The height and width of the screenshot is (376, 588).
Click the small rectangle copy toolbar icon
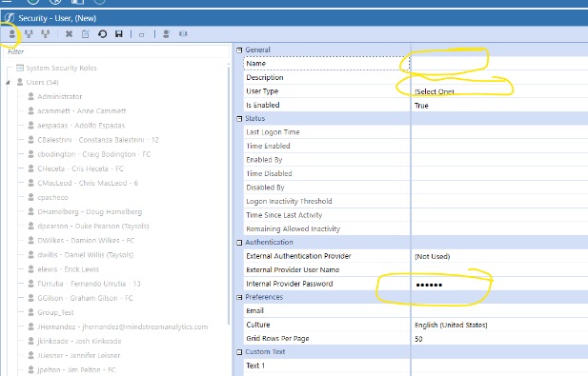141,35
